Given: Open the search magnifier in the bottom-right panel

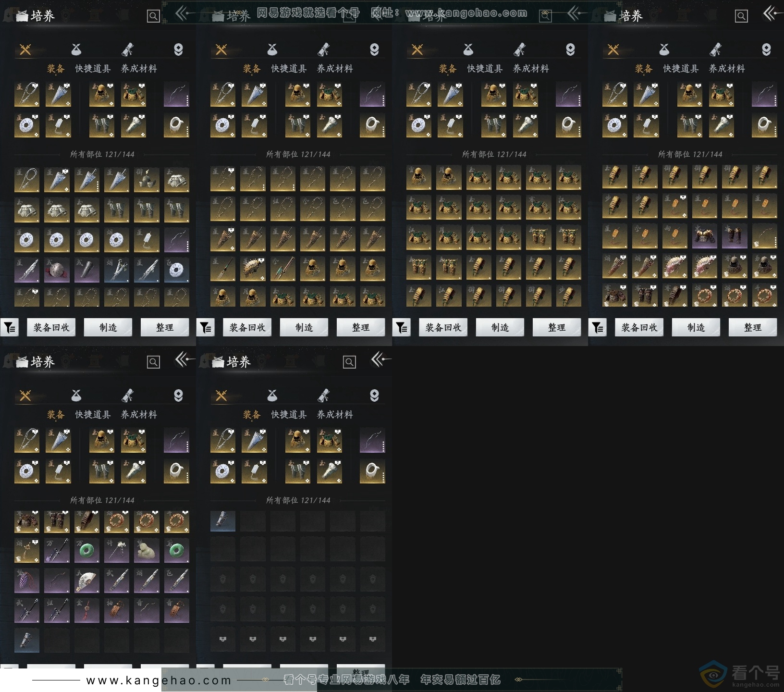Looking at the screenshot, I should coord(349,362).
